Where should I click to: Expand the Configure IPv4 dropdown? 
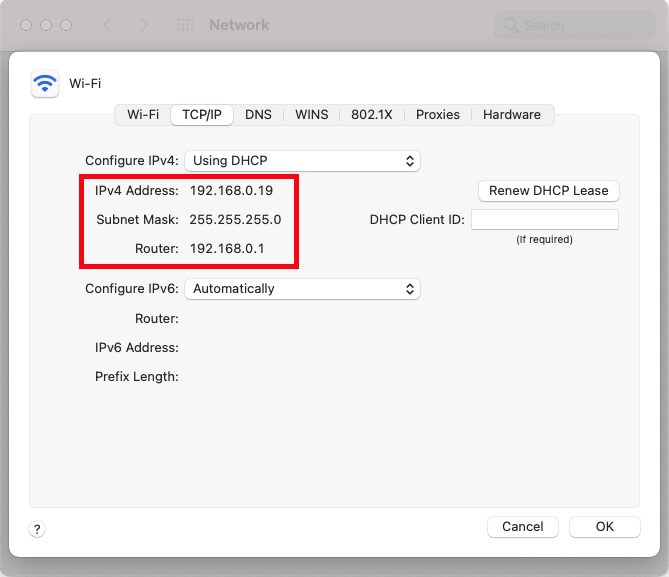(x=302, y=161)
